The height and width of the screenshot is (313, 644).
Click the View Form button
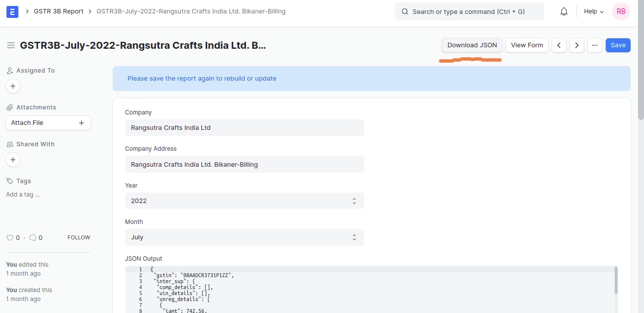(527, 45)
